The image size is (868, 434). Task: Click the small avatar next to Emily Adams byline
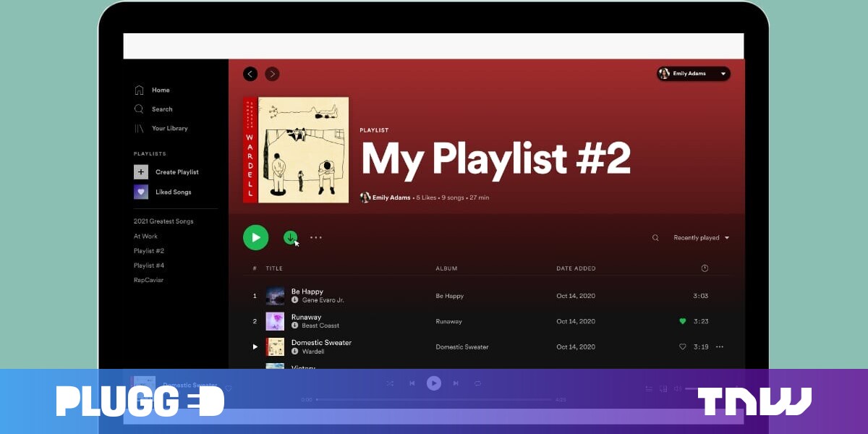(365, 197)
